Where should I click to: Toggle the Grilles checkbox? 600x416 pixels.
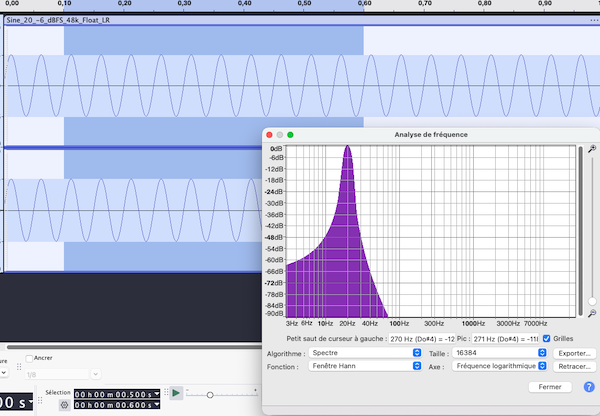tap(546, 338)
